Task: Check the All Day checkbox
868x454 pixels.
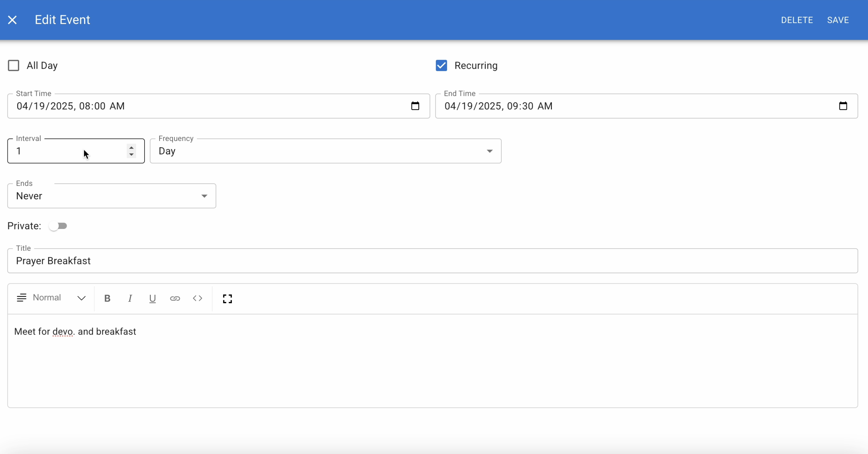Action: tap(13, 65)
